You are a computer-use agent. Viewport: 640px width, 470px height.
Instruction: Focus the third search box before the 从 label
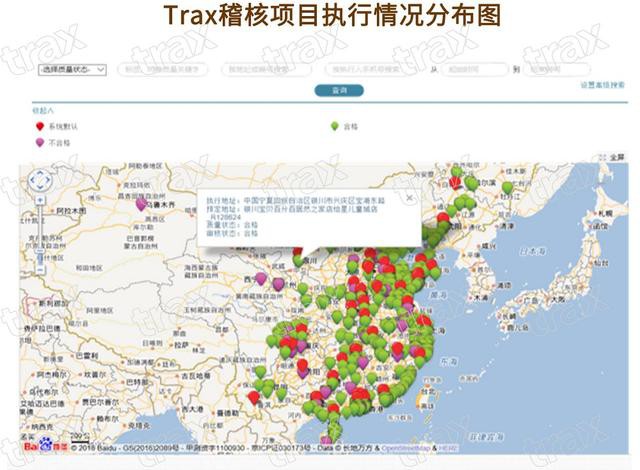[x=370, y=70]
